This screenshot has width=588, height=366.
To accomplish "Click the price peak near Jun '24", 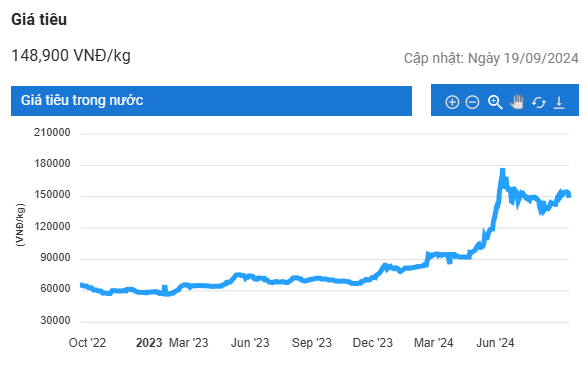I will (x=502, y=171).
